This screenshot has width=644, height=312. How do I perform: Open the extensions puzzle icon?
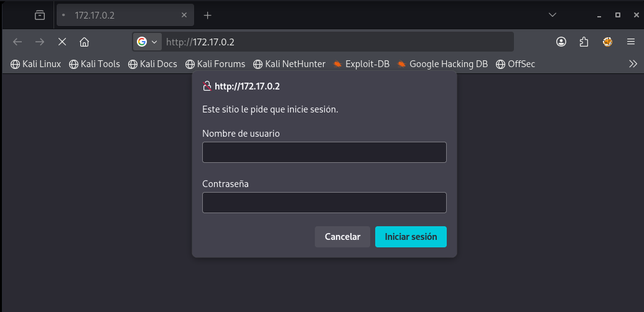[x=584, y=42]
